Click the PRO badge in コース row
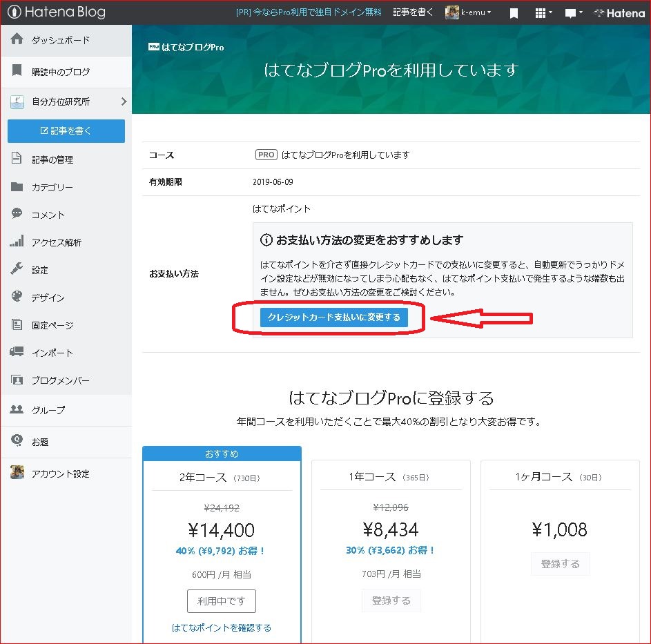651x644 pixels. pos(266,155)
